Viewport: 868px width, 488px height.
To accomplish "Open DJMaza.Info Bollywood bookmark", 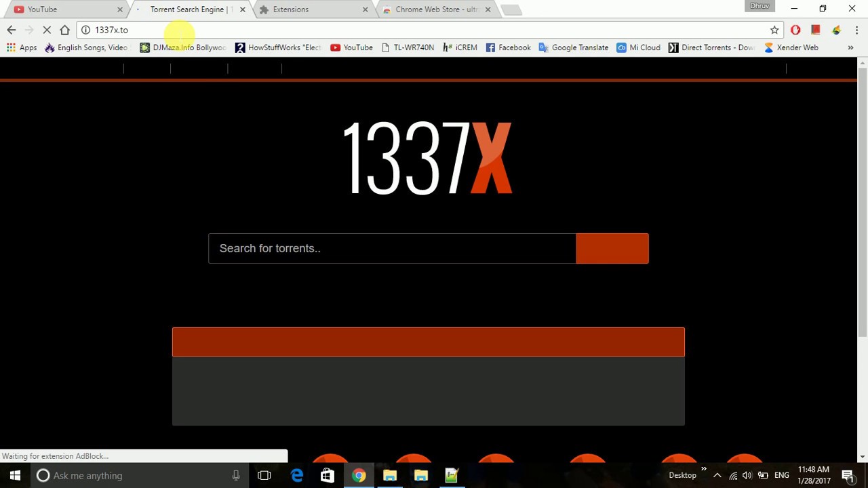I will [182, 47].
